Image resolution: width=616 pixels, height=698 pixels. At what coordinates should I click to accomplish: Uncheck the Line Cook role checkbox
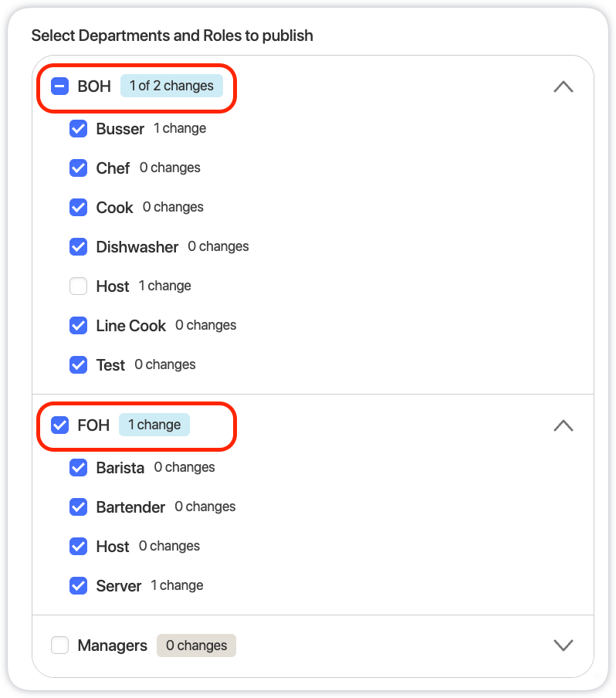(x=78, y=325)
